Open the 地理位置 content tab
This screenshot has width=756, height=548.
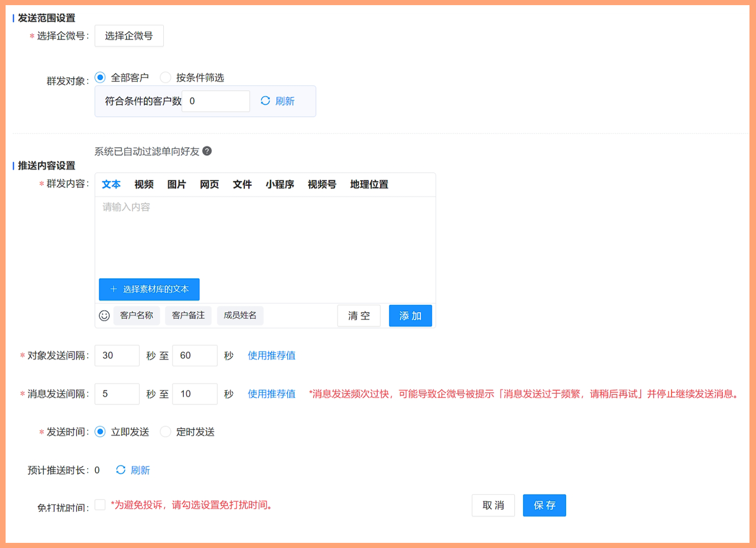click(x=369, y=184)
